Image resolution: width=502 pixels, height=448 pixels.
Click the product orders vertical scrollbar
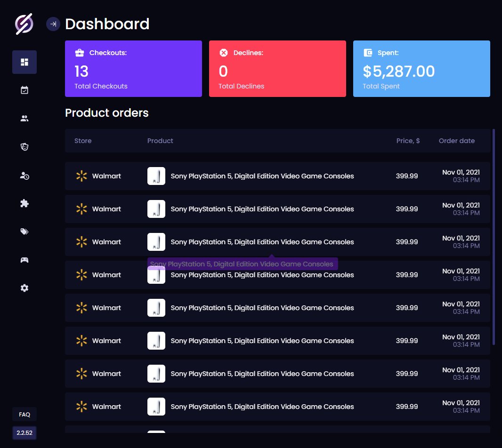(494, 237)
